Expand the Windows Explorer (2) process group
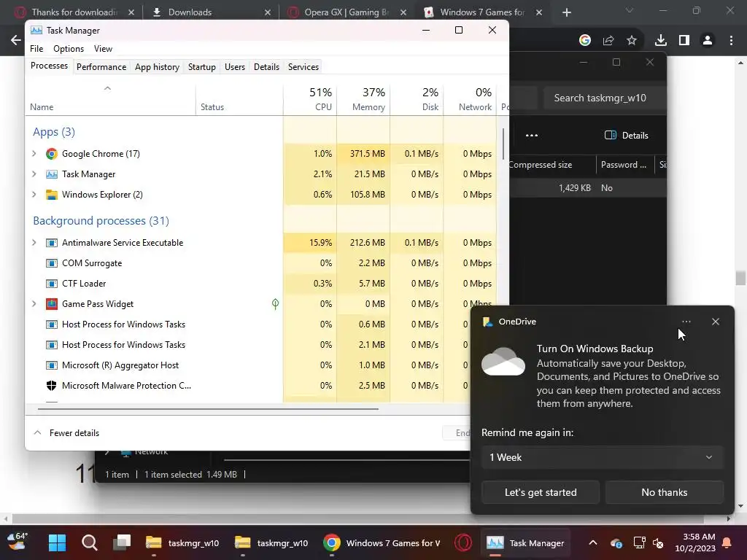The image size is (747, 560). click(34, 195)
